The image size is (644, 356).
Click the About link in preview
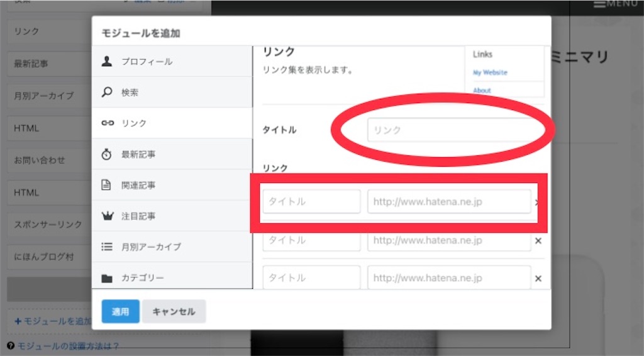(x=482, y=91)
